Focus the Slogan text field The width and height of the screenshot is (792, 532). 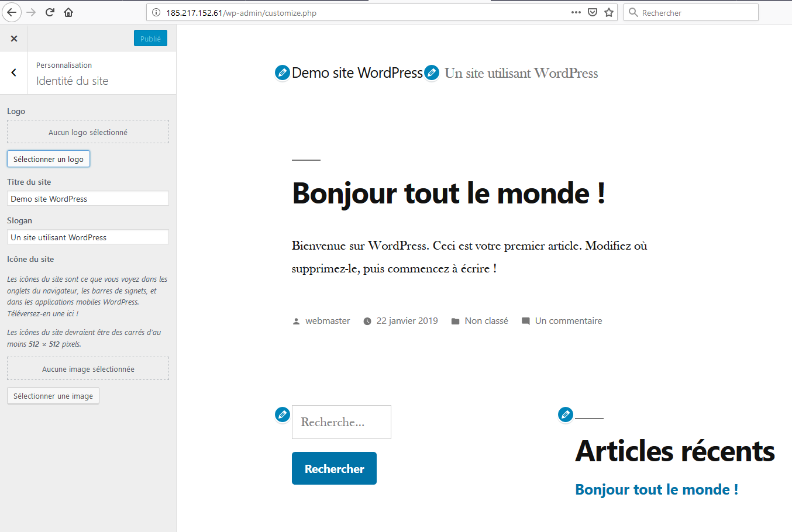(88, 237)
